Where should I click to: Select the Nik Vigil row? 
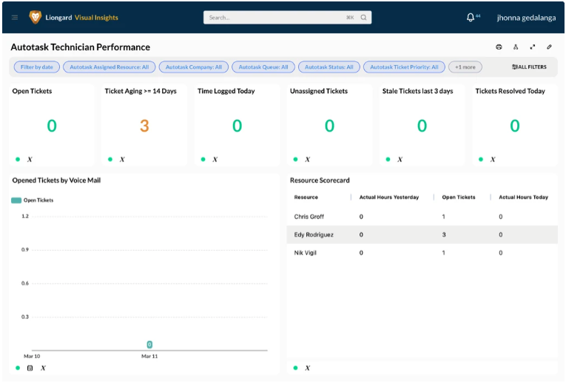pos(422,253)
